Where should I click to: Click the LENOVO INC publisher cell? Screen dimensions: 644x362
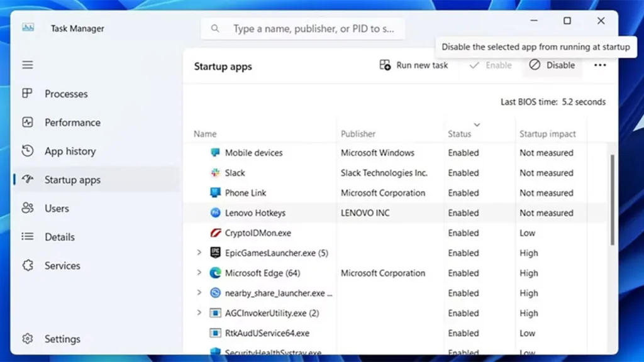click(x=365, y=213)
